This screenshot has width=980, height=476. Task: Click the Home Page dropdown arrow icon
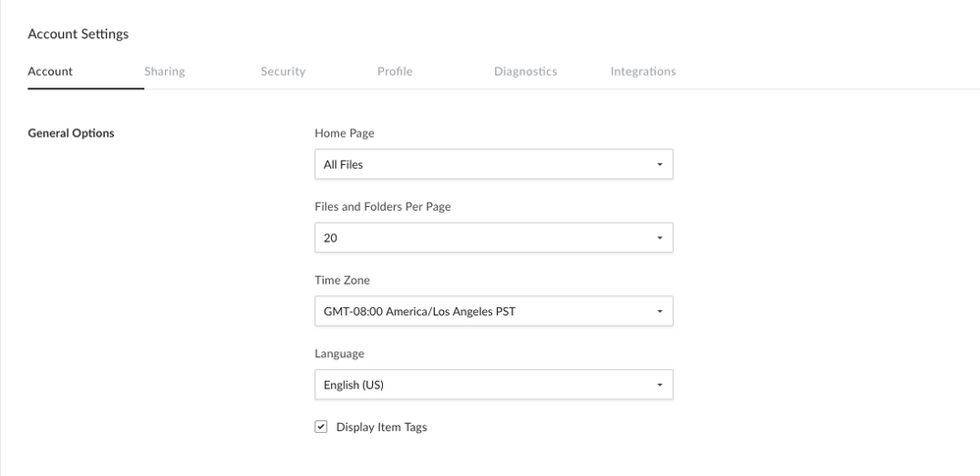click(x=660, y=164)
